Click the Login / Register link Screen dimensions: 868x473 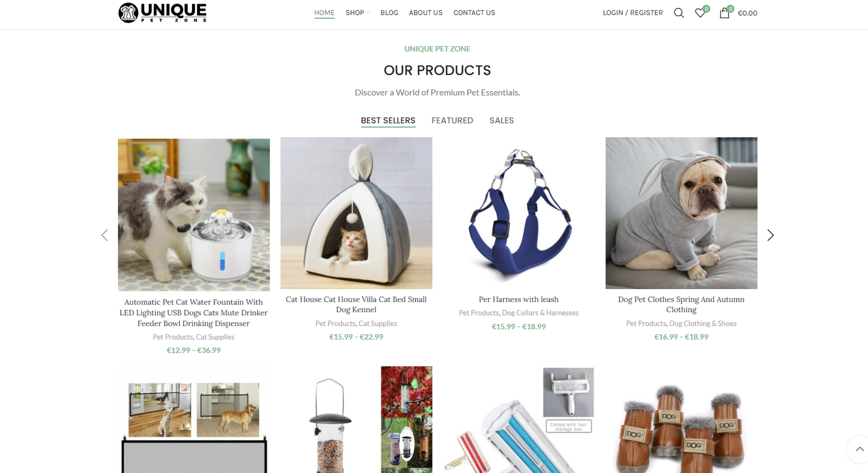(x=633, y=12)
